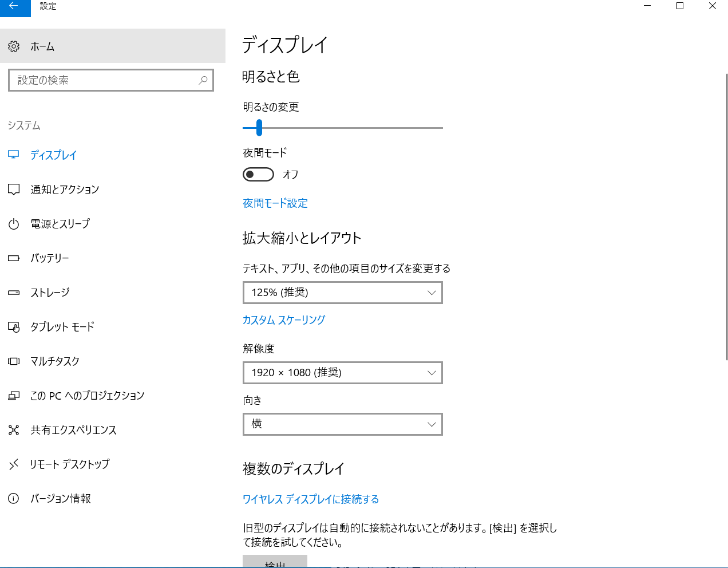Toggle the 夜間モード switch on
This screenshot has width=728, height=568.
pyautogui.click(x=258, y=175)
